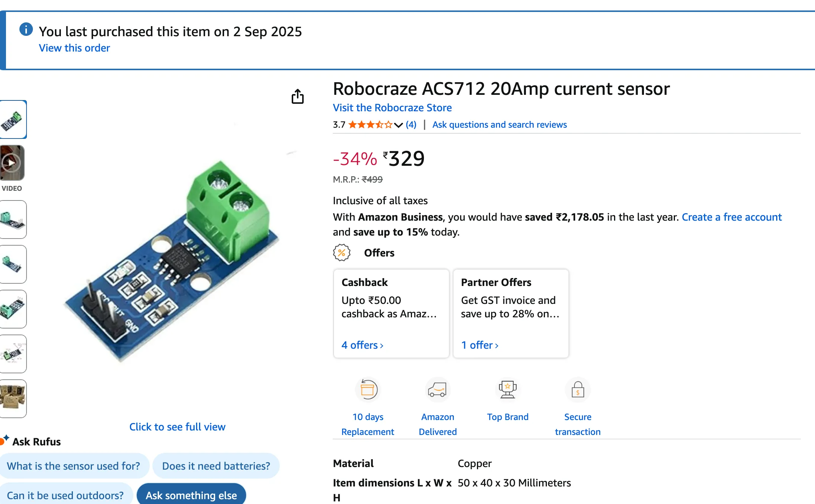Click the share icon above product image
Screen dimensions: 815x504
(x=297, y=96)
